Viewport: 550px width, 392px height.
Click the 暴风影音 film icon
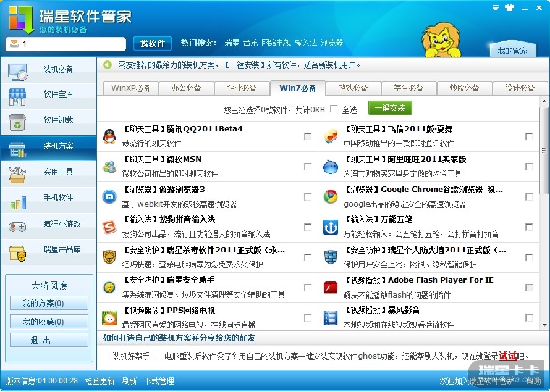point(331,318)
